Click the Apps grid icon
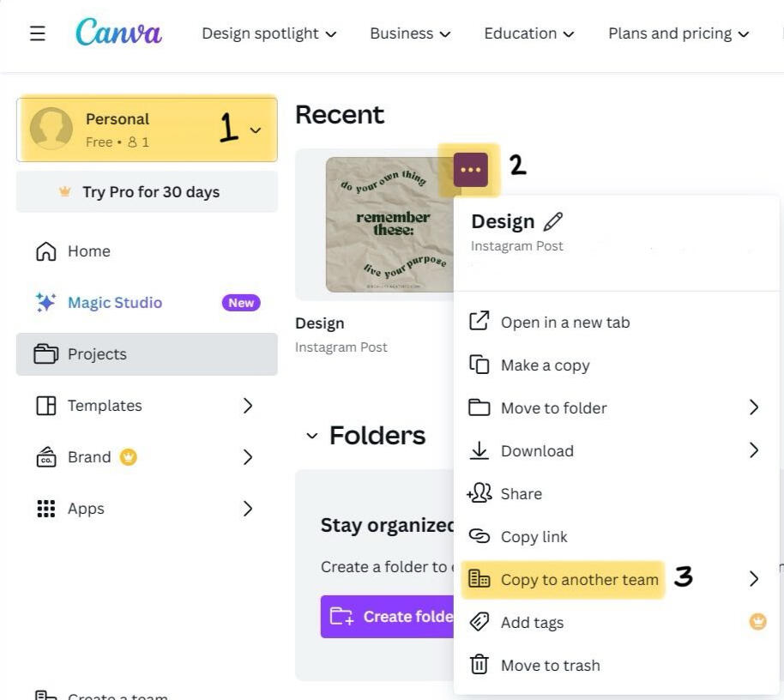Screen dimensions: 784x700 coord(45,509)
